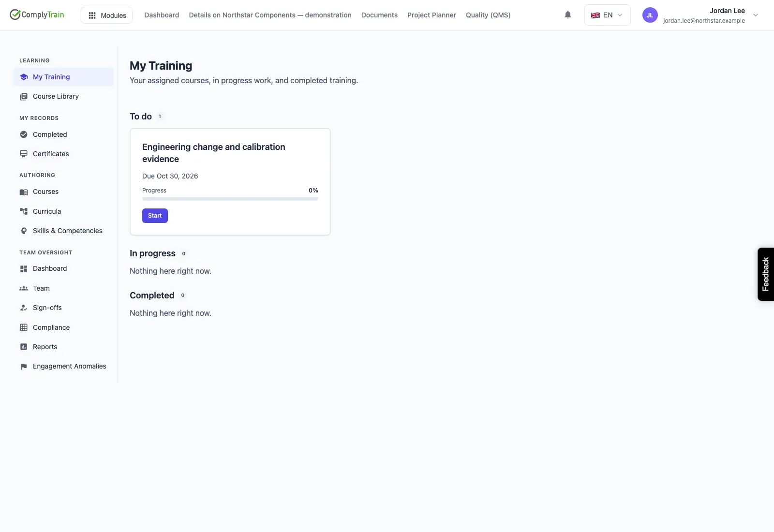Click the course progress bar
The image size is (774, 532).
click(230, 199)
